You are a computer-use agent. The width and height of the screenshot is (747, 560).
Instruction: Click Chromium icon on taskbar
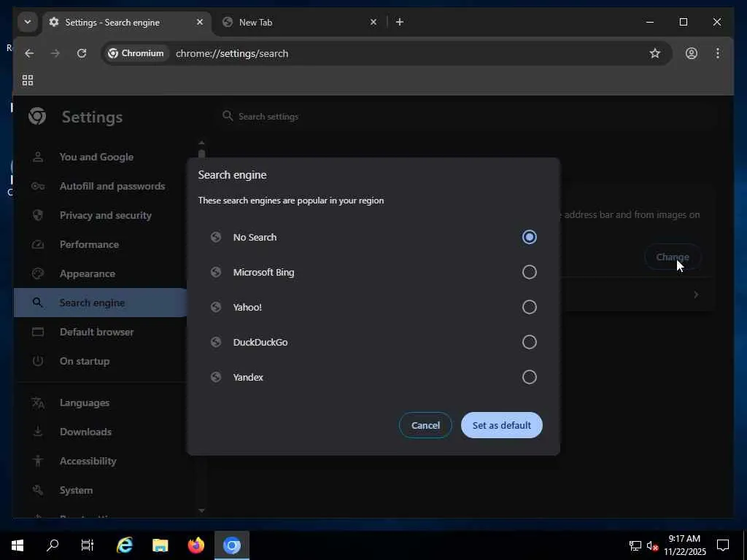click(x=231, y=545)
